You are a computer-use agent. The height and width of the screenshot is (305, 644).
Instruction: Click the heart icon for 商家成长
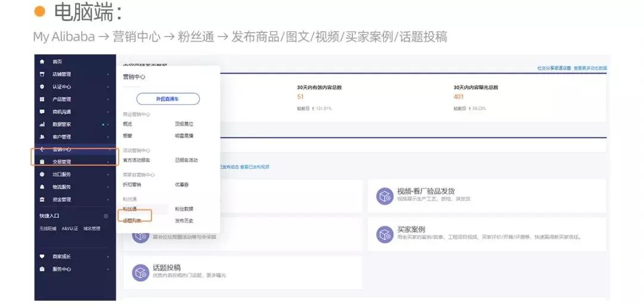pos(42,257)
